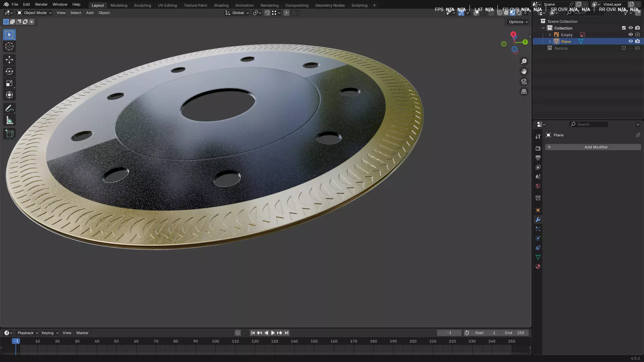Switch to the Shading workspace tab
This screenshot has height=362, width=644.
(x=221, y=5)
